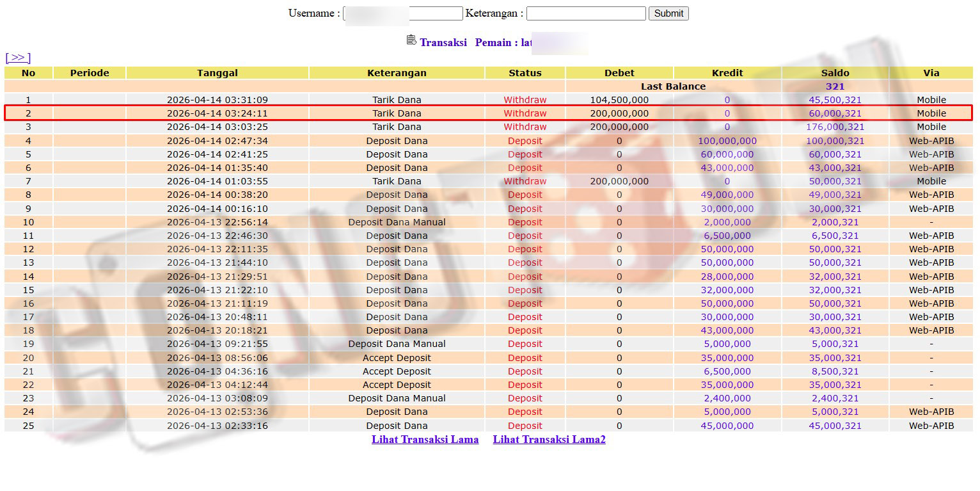Select date 2026-04-13 02:33:16
This screenshot has height=491, width=980.
click(217, 426)
